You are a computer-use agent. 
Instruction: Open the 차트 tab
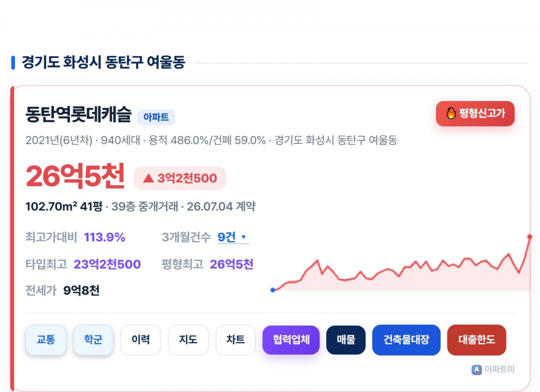(x=235, y=340)
